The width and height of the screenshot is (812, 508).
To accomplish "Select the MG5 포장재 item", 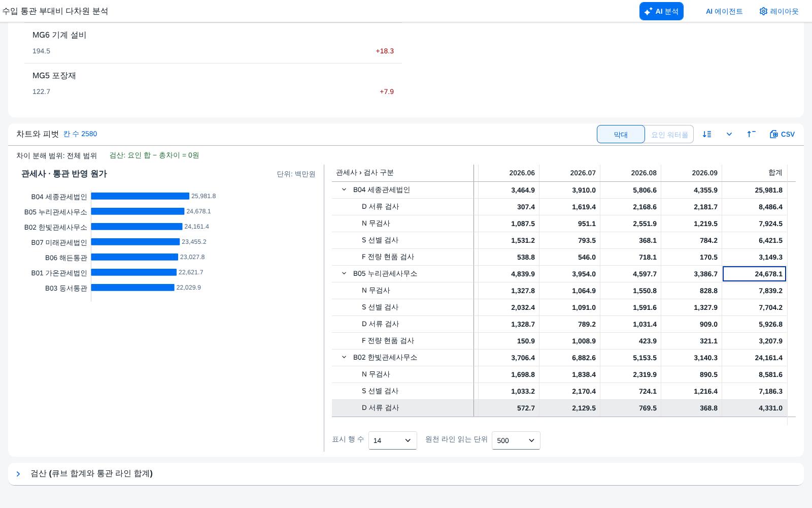I will [x=213, y=83].
